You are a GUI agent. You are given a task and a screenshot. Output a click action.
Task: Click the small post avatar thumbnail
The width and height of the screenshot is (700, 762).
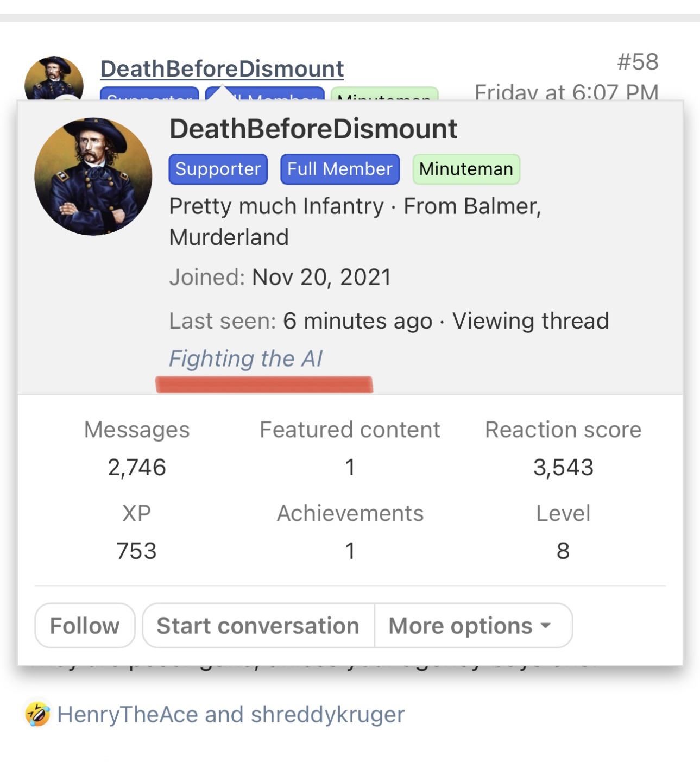coord(54,79)
